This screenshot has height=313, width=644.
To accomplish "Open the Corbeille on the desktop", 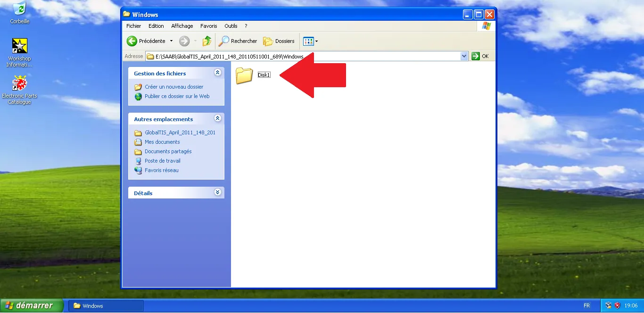I will [x=19, y=8].
